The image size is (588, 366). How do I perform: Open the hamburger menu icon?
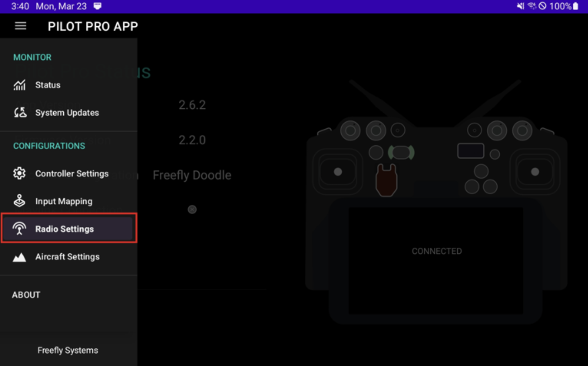pos(21,26)
